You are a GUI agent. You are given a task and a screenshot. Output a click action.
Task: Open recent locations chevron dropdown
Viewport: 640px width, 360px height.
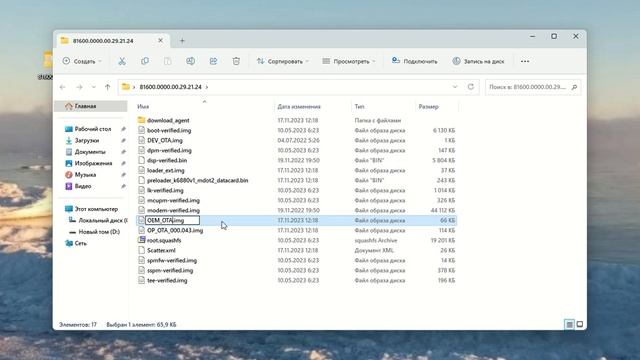93,87
